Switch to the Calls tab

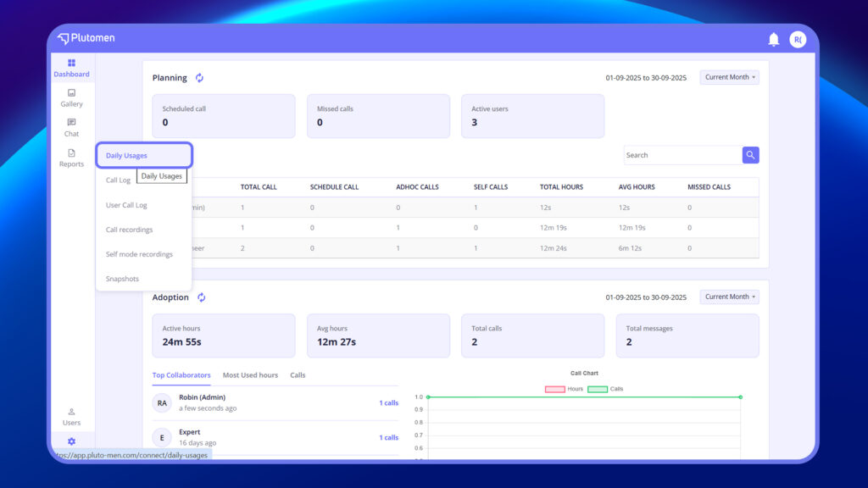tap(298, 375)
